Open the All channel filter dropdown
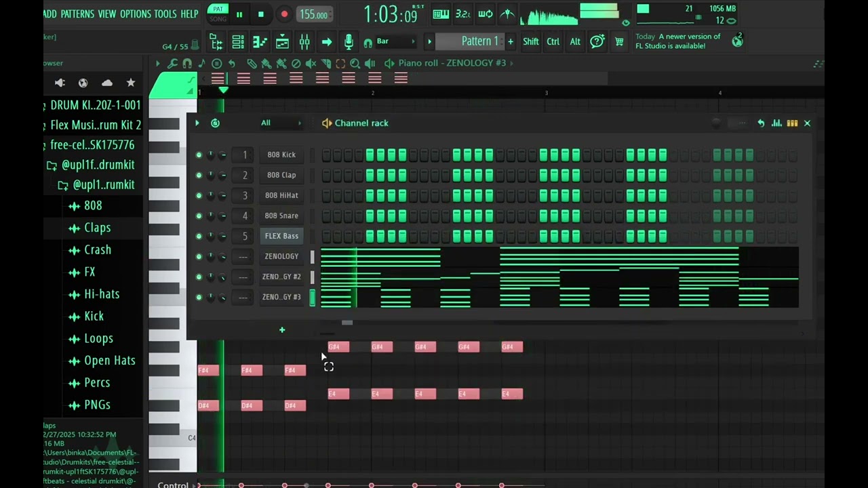 [x=281, y=123]
